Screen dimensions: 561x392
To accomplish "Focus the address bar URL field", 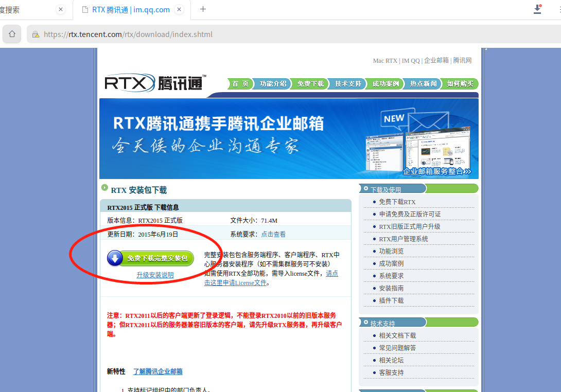I will (293, 34).
